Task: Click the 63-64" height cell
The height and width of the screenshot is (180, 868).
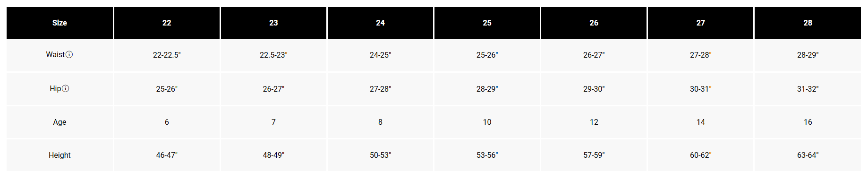Action: [808, 155]
